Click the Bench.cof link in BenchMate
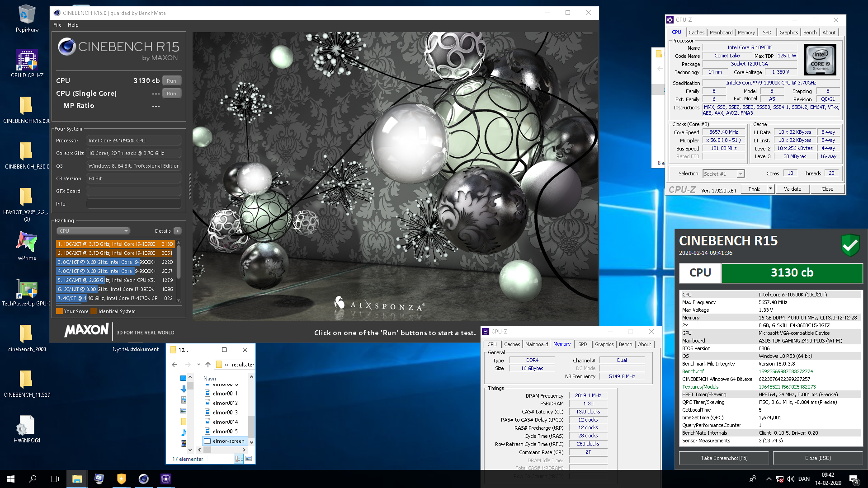 coord(693,371)
